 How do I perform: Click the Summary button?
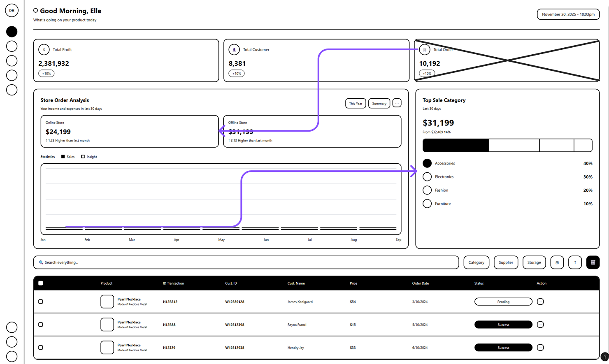[379, 103]
